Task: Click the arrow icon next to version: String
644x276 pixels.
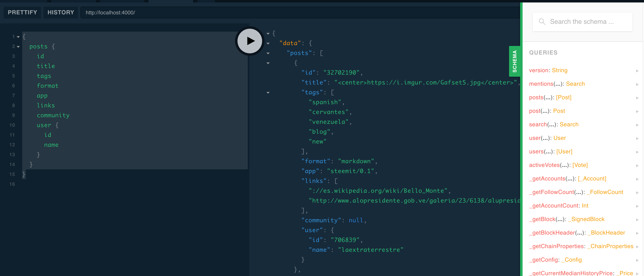Action: [x=637, y=71]
